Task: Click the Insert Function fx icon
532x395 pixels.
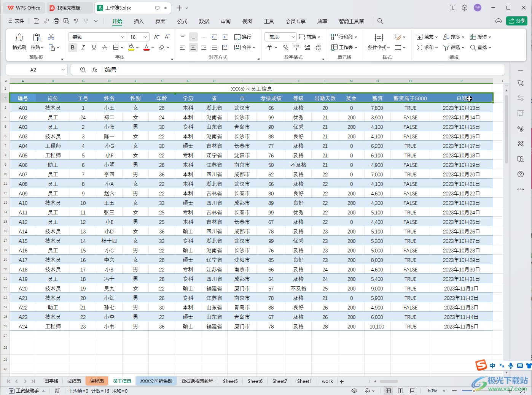Action: coord(94,70)
